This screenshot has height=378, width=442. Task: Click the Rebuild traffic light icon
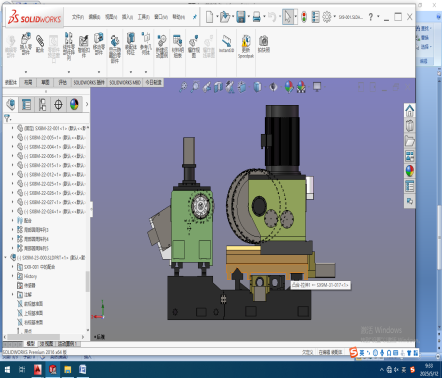click(x=304, y=16)
